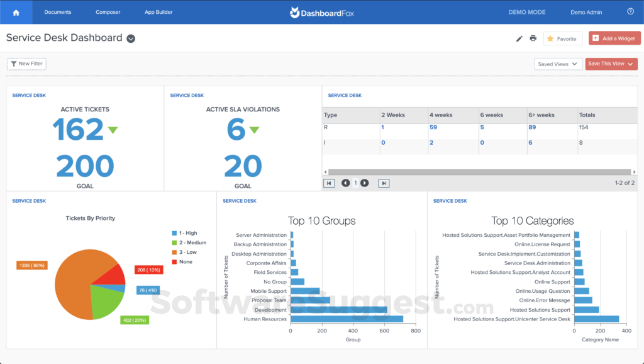Mark the dashboard as Favorite

click(562, 38)
